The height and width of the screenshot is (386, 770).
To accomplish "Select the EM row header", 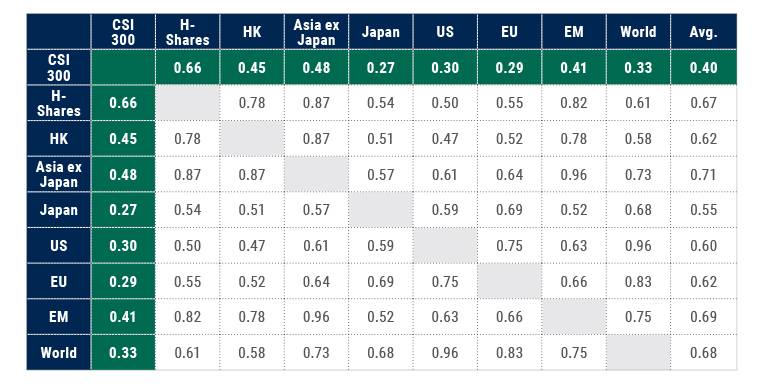I will coord(58,317).
